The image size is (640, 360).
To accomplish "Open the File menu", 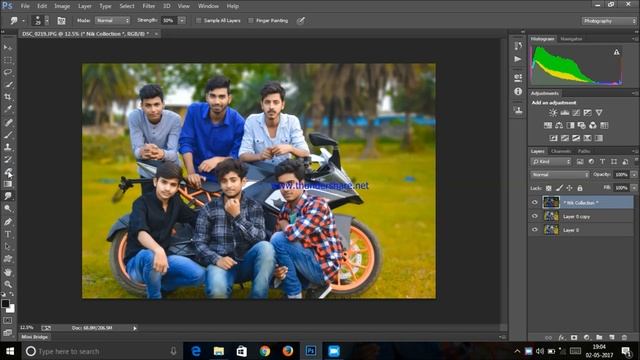I will tap(25, 6).
